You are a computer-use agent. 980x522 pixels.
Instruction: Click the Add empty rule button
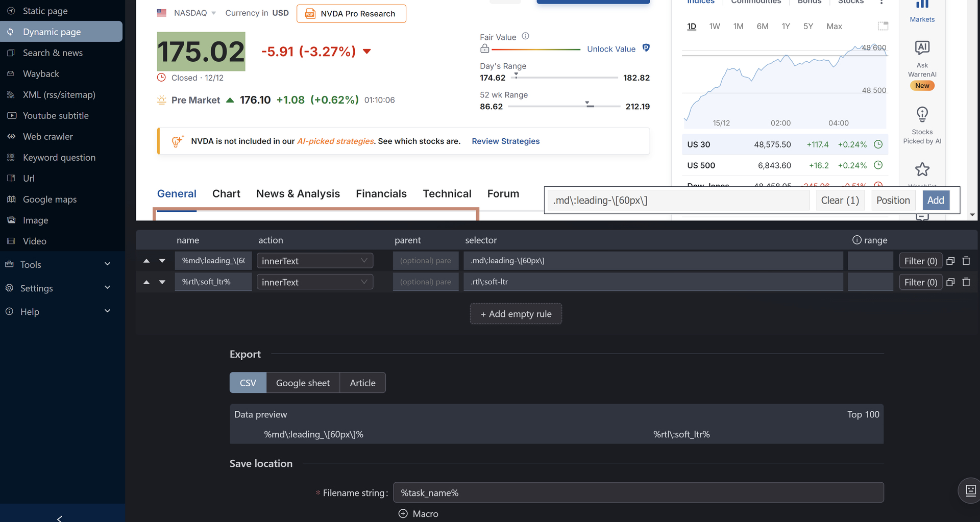(516, 314)
